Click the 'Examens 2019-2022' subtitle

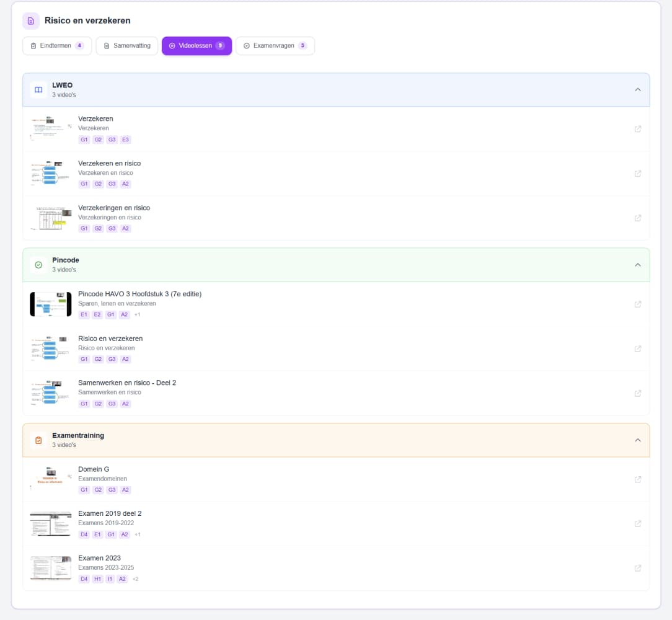click(106, 523)
